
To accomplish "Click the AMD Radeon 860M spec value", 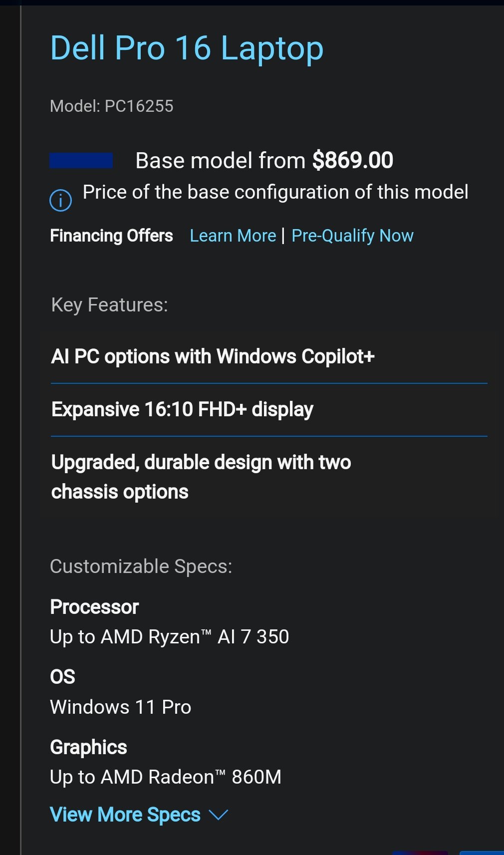I will coord(166,777).
